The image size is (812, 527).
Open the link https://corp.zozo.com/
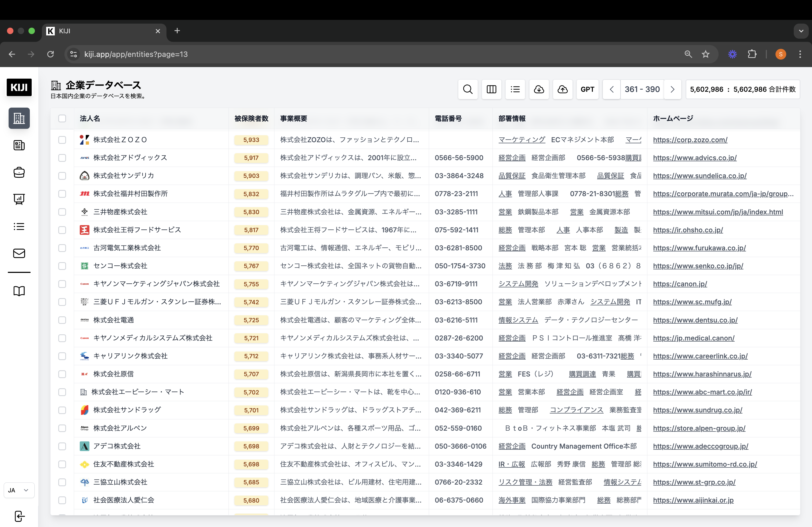(690, 140)
